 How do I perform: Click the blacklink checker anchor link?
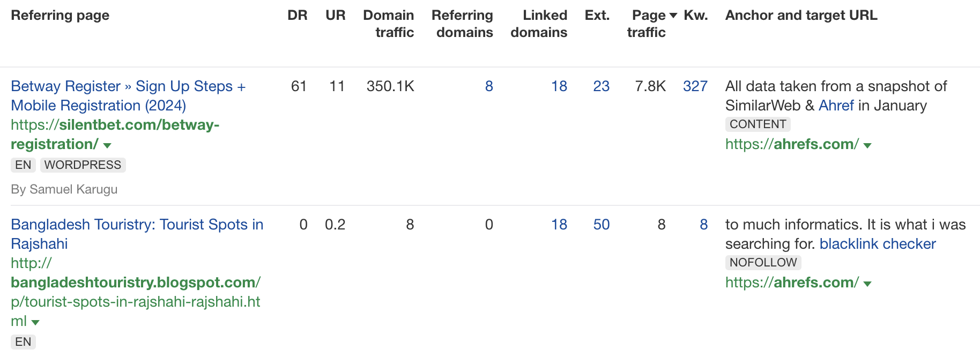tap(878, 244)
